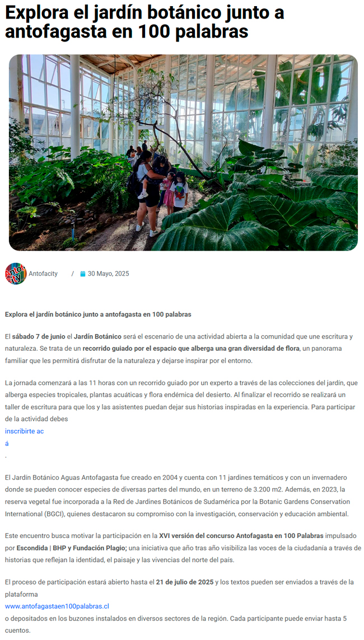This screenshot has height=640, width=364.
Task: Click the Antofacity author name
Action: pyautogui.click(x=43, y=274)
